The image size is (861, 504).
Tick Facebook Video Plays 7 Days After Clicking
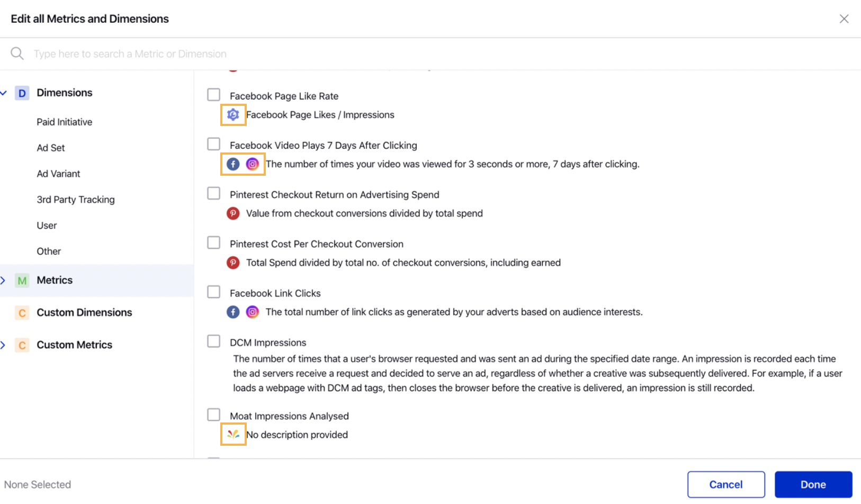pos(214,144)
